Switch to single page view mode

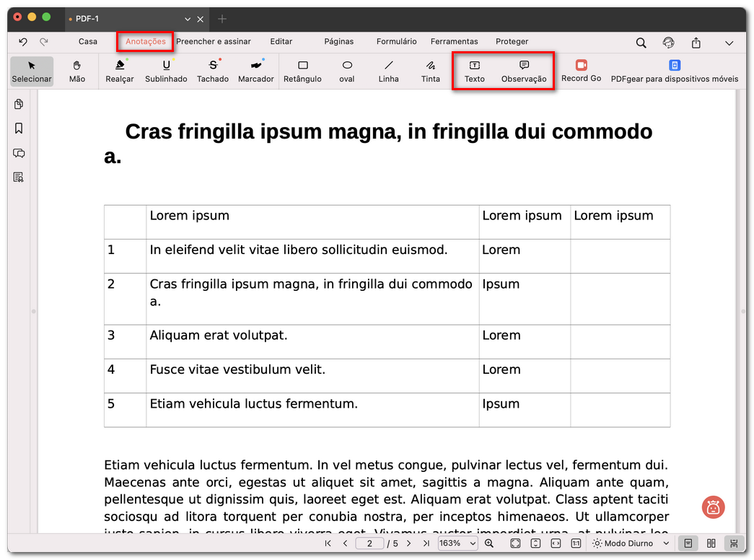(x=688, y=543)
